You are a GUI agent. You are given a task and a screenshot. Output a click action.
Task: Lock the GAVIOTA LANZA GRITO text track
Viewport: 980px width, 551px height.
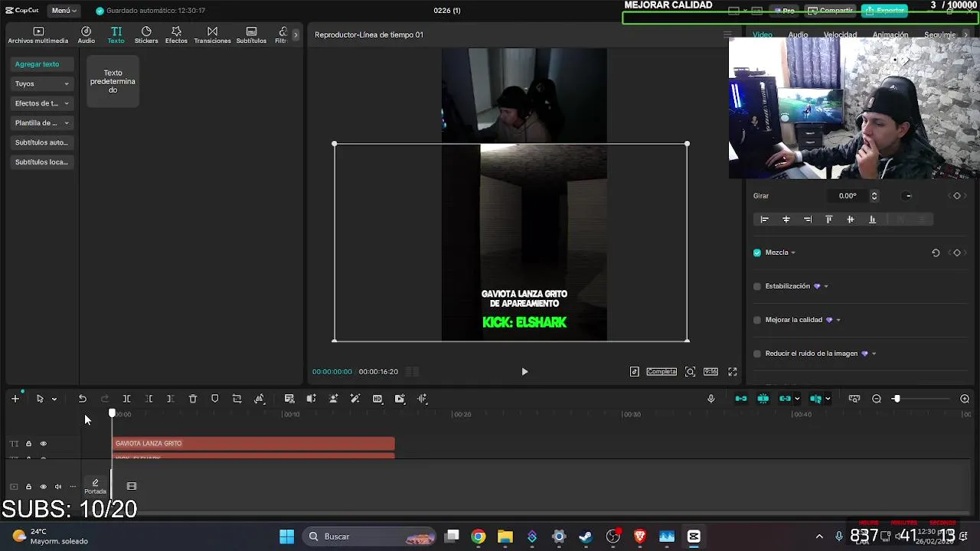(x=28, y=444)
